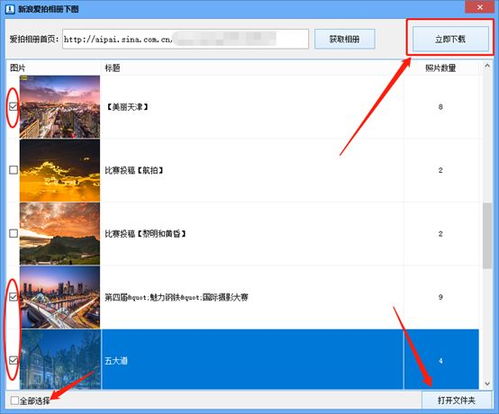Viewport: 499px width, 414px height.
Task: Click the scrollbar down arrow
Action: point(487,384)
